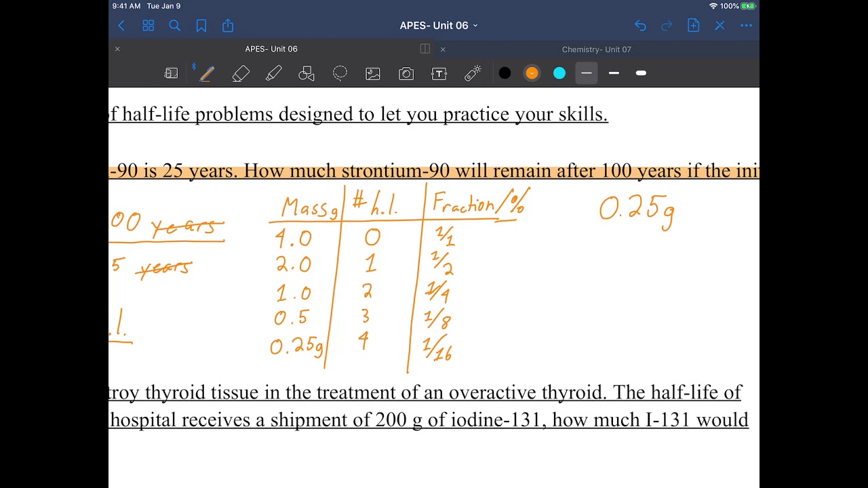
Task: Choose the cyan pen color
Action: 559,73
